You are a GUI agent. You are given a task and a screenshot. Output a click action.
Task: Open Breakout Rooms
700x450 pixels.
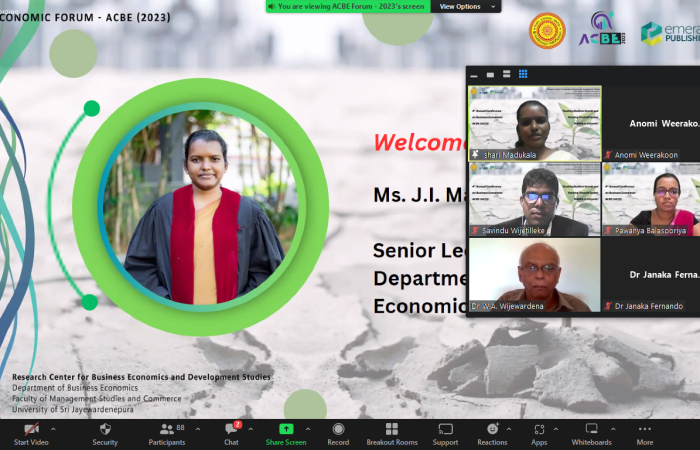[x=392, y=429]
